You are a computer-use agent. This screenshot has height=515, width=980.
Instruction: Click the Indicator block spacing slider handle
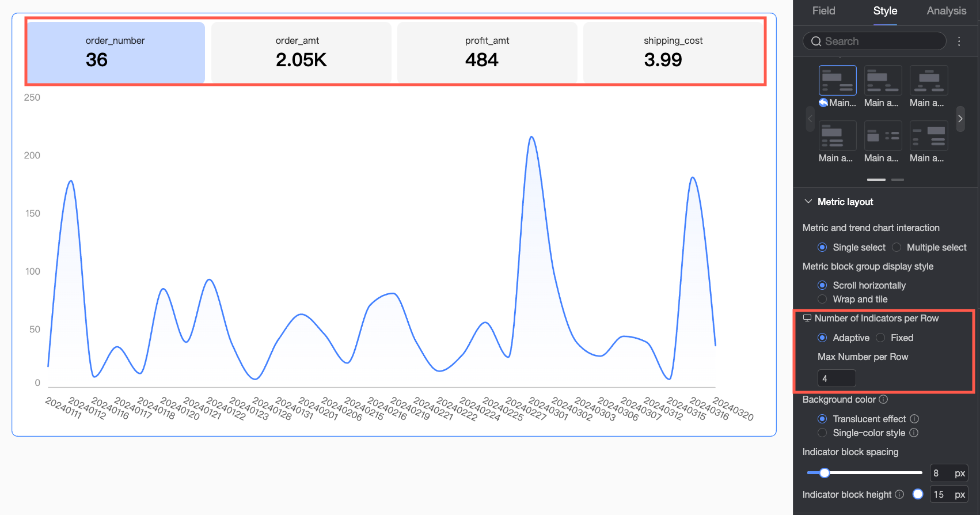click(825, 473)
